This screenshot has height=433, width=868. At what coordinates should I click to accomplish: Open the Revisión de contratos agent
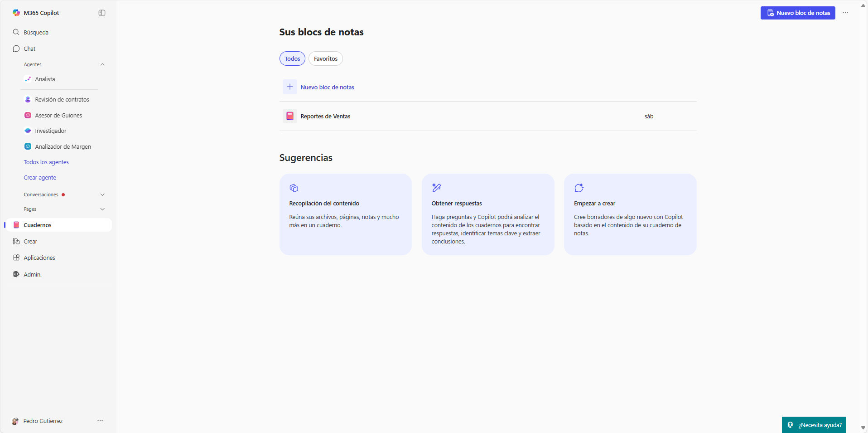click(62, 99)
